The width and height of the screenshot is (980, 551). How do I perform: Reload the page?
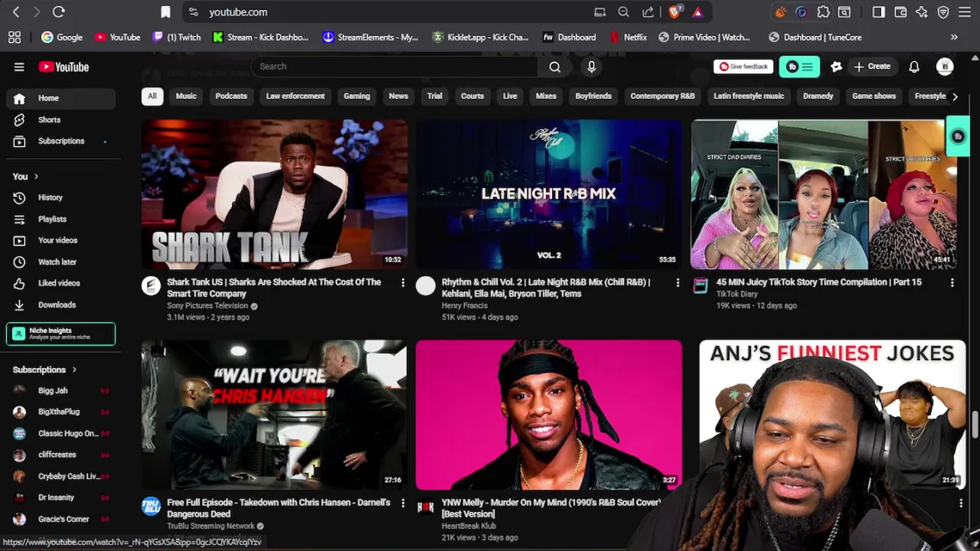(59, 12)
